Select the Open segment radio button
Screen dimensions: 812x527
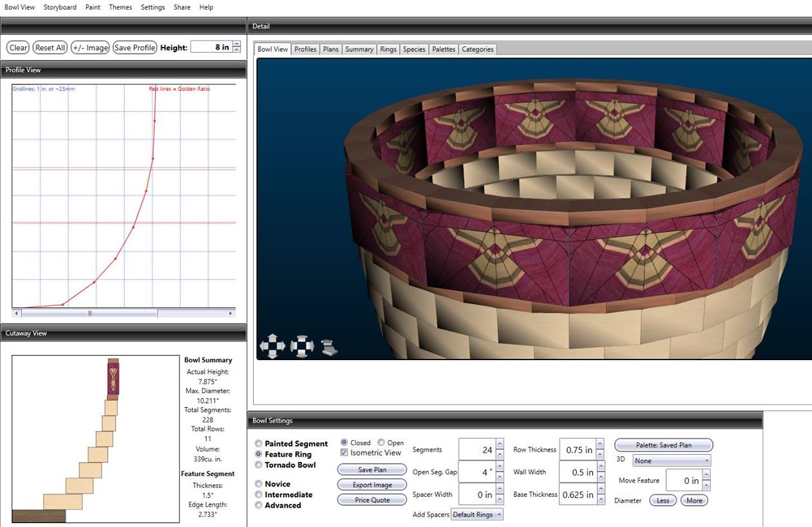tap(381, 443)
